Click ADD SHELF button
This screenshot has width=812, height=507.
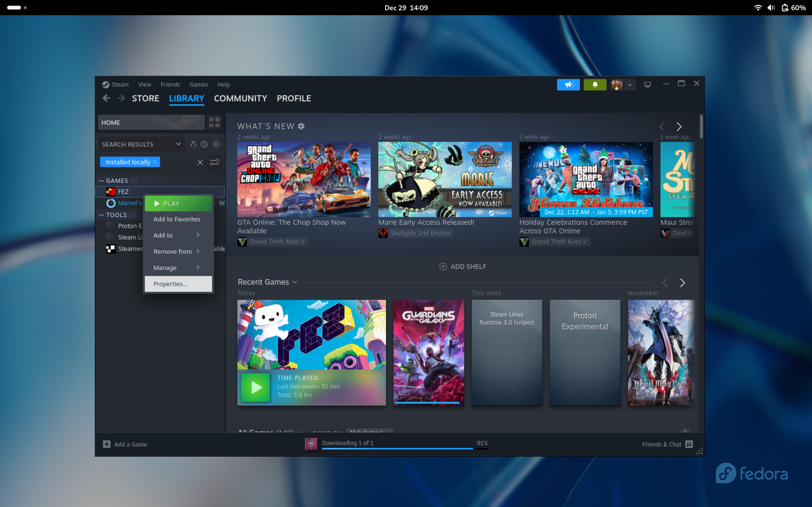(462, 266)
